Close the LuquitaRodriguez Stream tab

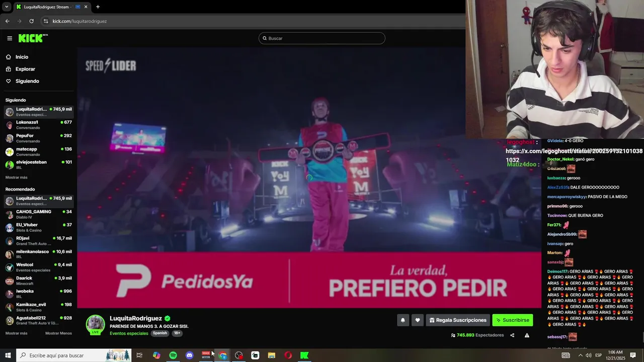pos(86,7)
